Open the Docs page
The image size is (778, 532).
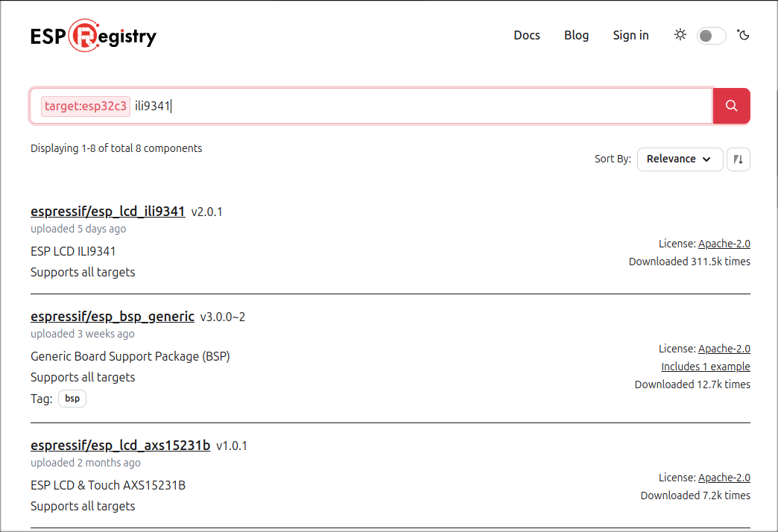527,35
